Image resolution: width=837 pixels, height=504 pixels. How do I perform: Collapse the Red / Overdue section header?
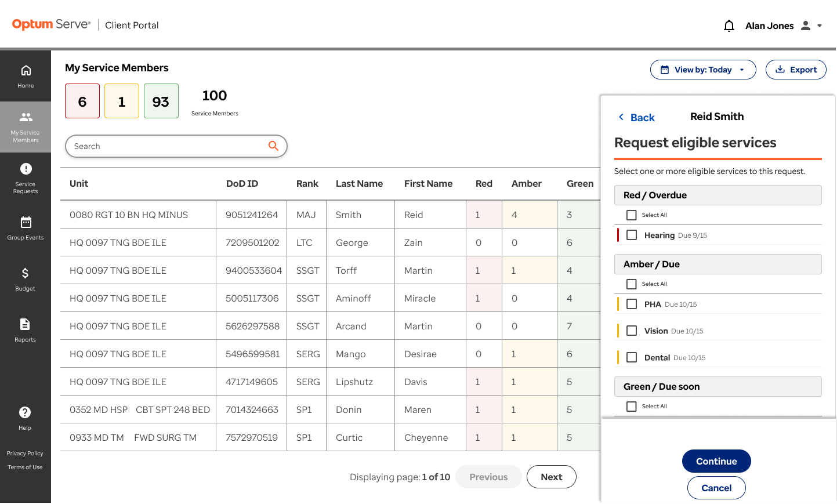tap(718, 195)
